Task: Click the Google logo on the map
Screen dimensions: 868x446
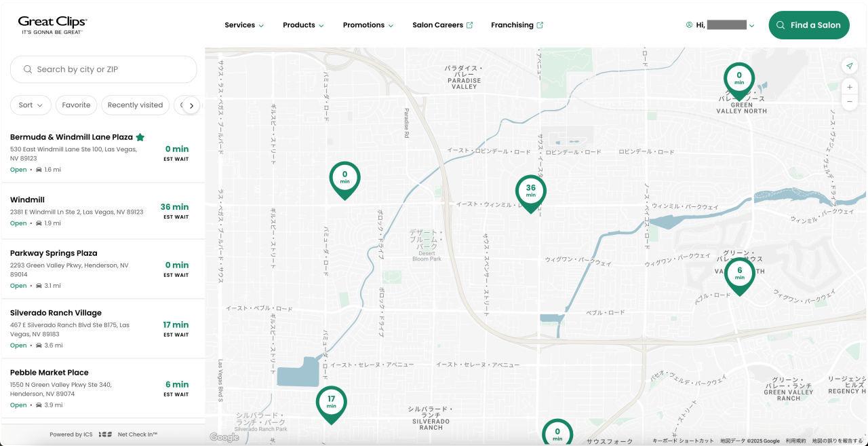Action: [x=224, y=438]
